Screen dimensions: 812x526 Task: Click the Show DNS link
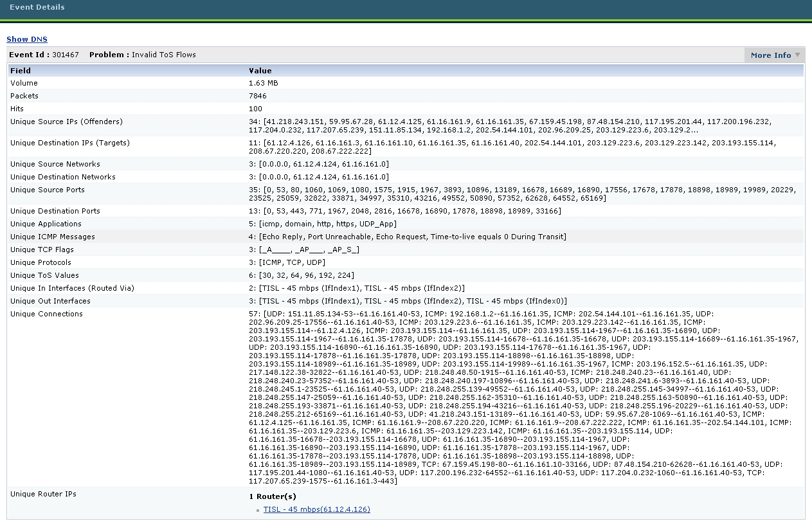tap(27, 40)
